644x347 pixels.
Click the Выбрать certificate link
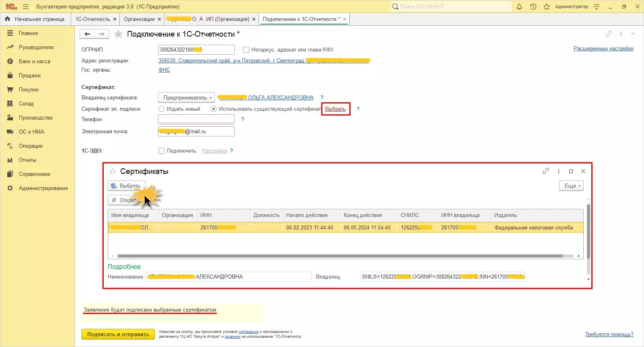tap(335, 109)
